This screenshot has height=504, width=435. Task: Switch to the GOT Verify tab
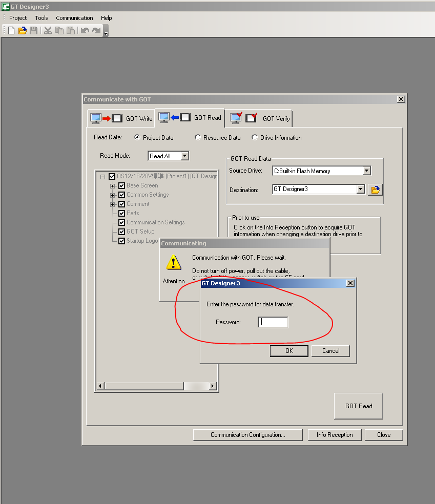tap(260, 118)
